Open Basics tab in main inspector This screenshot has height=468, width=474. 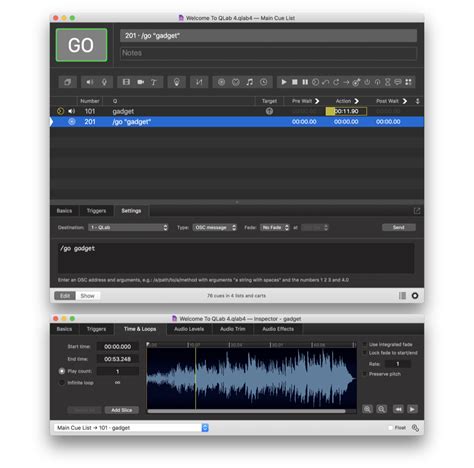64,211
